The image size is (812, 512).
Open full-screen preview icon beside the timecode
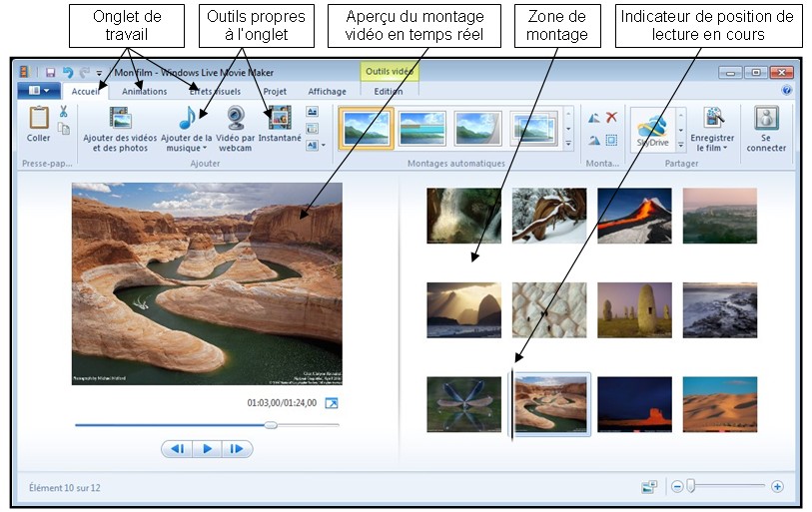click(333, 403)
